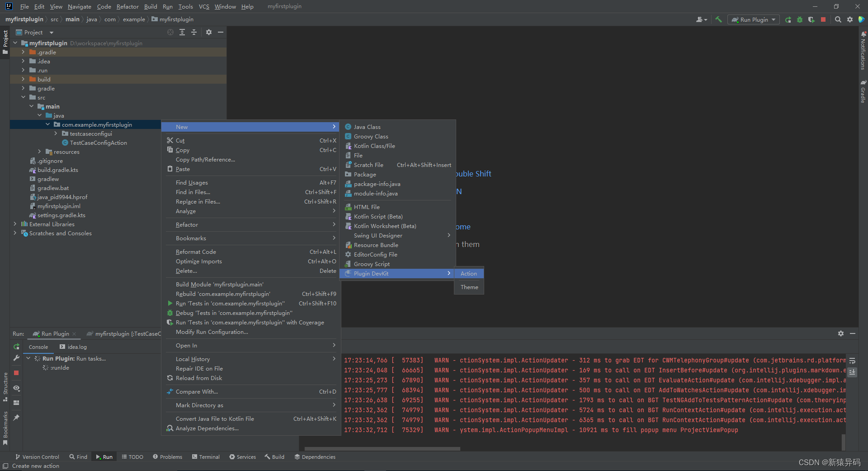Click Run with Coverage icon in toolbar
Image resolution: width=868 pixels, height=471 pixels.
(811, 19)
